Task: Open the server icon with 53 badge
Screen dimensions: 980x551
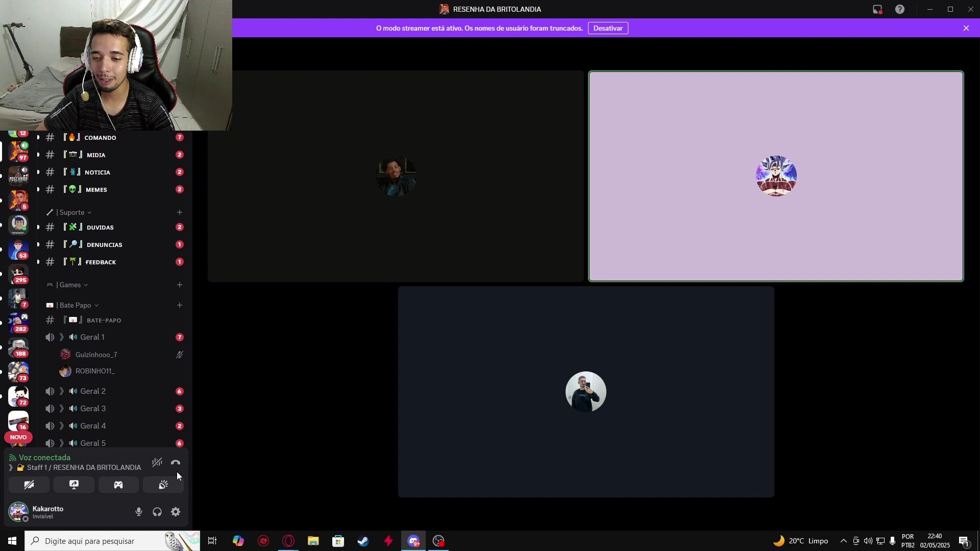Action: [x=18, y=249]
